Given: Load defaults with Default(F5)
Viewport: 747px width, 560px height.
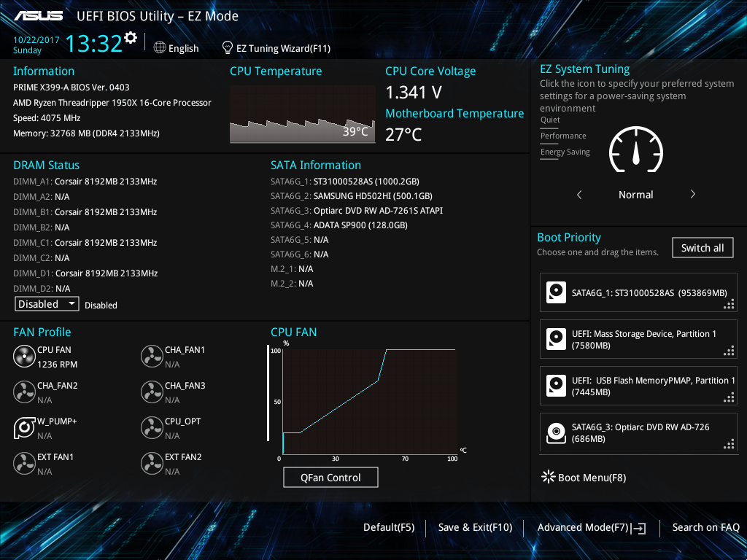Looking at the screenshot, I should [x=389, y=528].
